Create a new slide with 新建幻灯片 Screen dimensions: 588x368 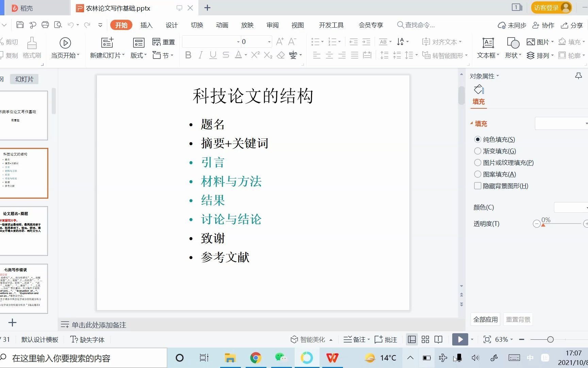click(107, 48)
